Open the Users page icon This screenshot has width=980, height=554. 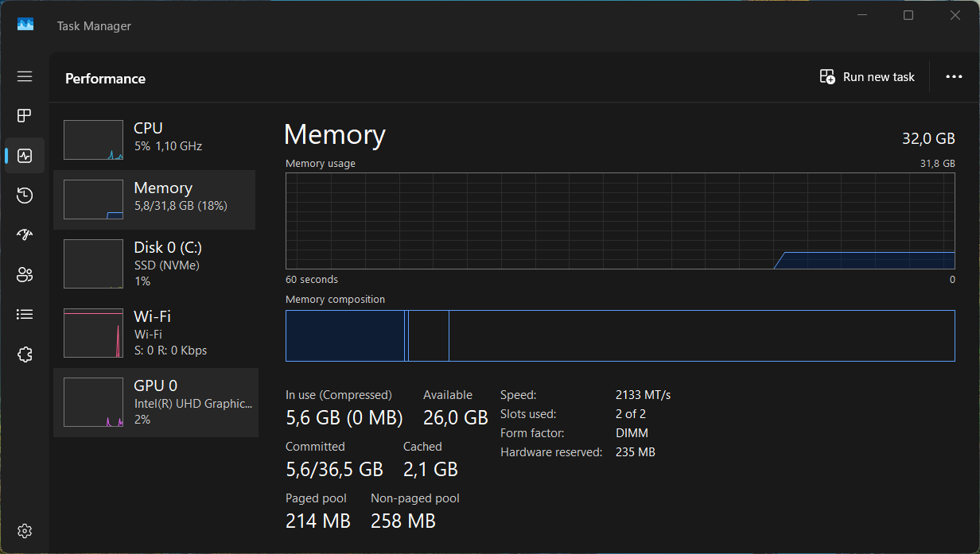25,275
